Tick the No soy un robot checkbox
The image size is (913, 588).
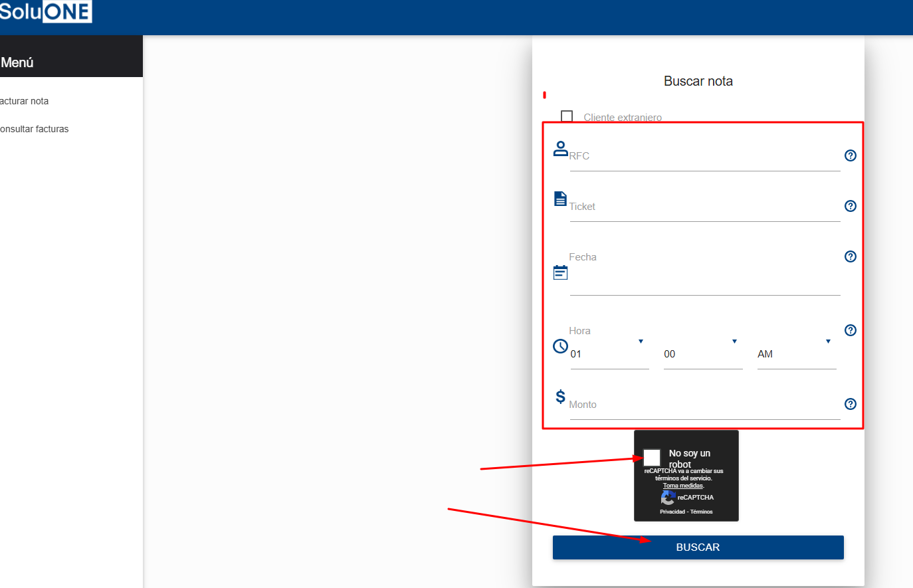pos(652,457)
